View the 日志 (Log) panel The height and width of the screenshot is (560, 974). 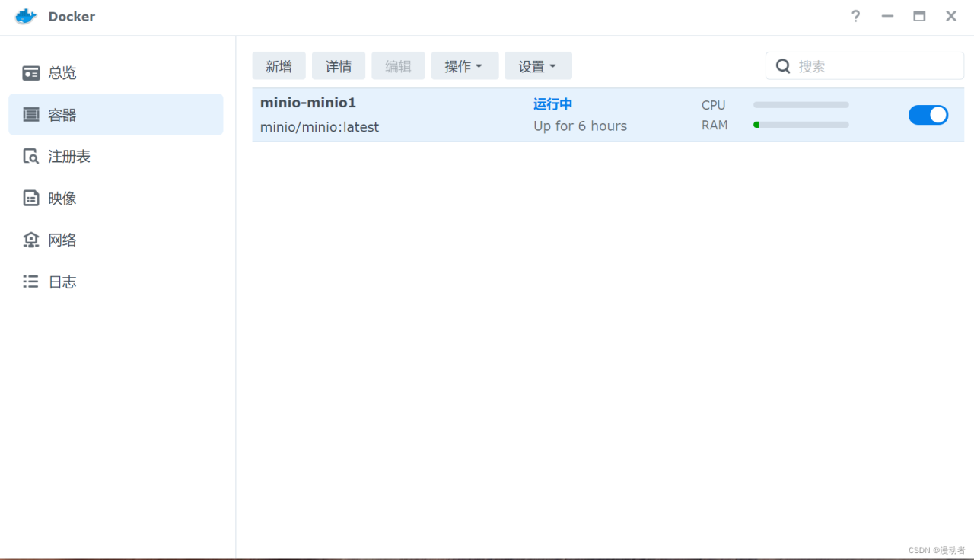pos(62,282)
